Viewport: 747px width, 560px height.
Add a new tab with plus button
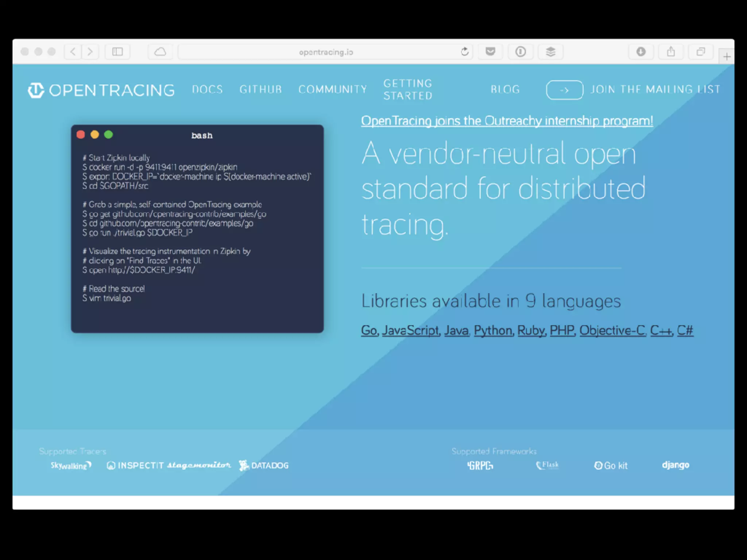click(727, 57)
